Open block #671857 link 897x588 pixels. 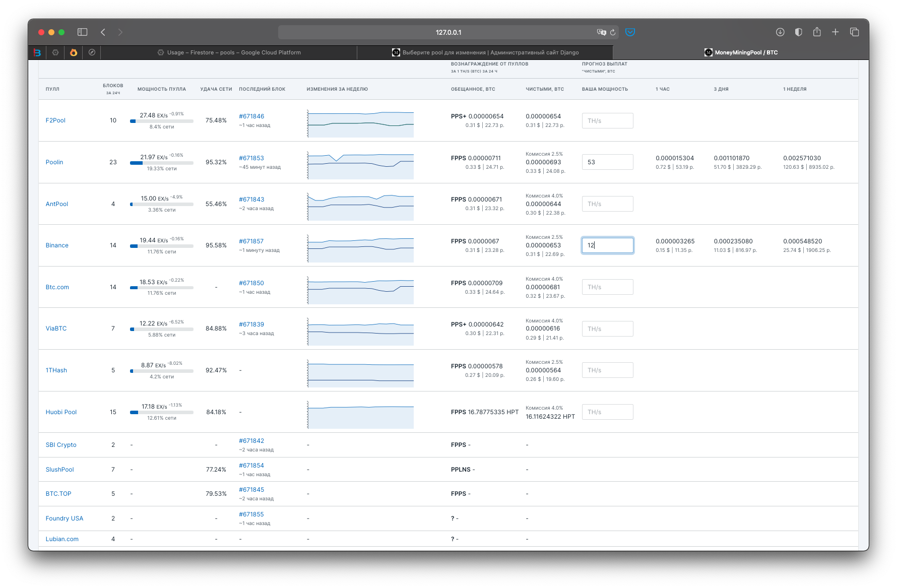pos(251,241)
